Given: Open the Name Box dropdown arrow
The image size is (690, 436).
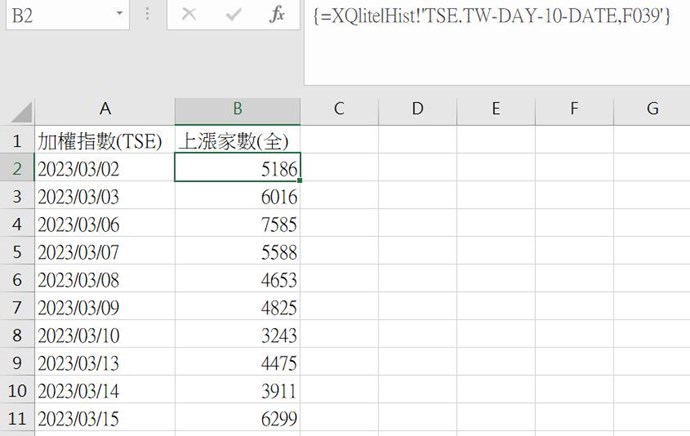Looking at the screenshot, I should (x=120, y=16).
